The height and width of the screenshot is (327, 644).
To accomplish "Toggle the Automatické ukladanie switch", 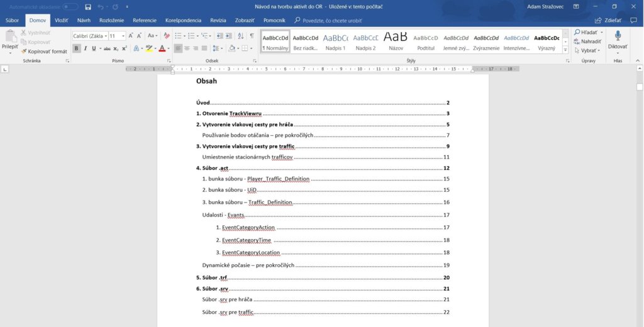I will click(x=70, y=6).
